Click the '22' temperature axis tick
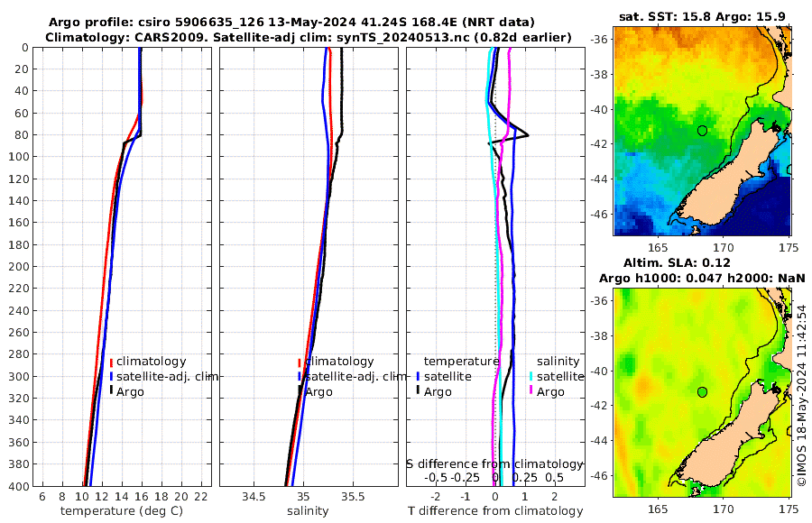 (201, 497)
